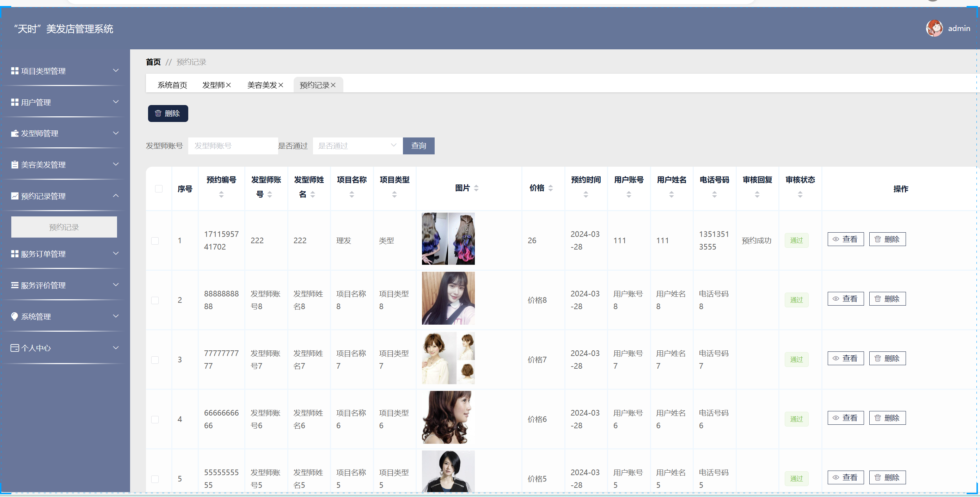Close the 预约记录 tab X icon
980x497 pixels.
333,85
